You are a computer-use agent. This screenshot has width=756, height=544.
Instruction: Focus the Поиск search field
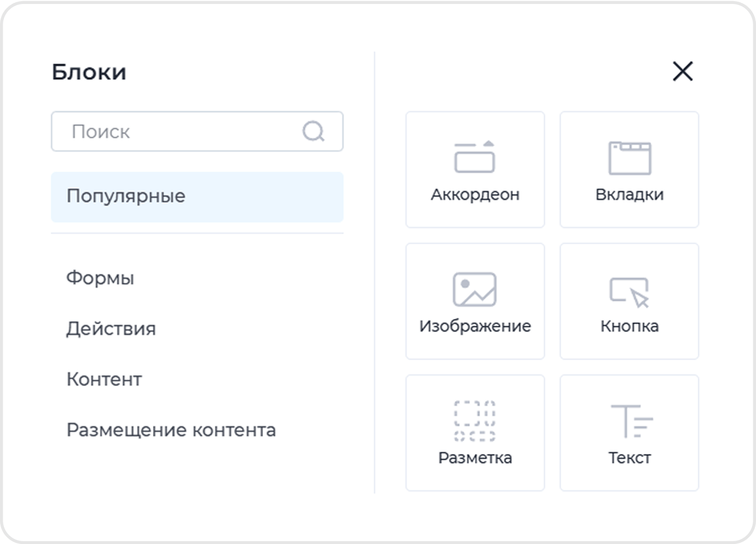click(197, 131)
